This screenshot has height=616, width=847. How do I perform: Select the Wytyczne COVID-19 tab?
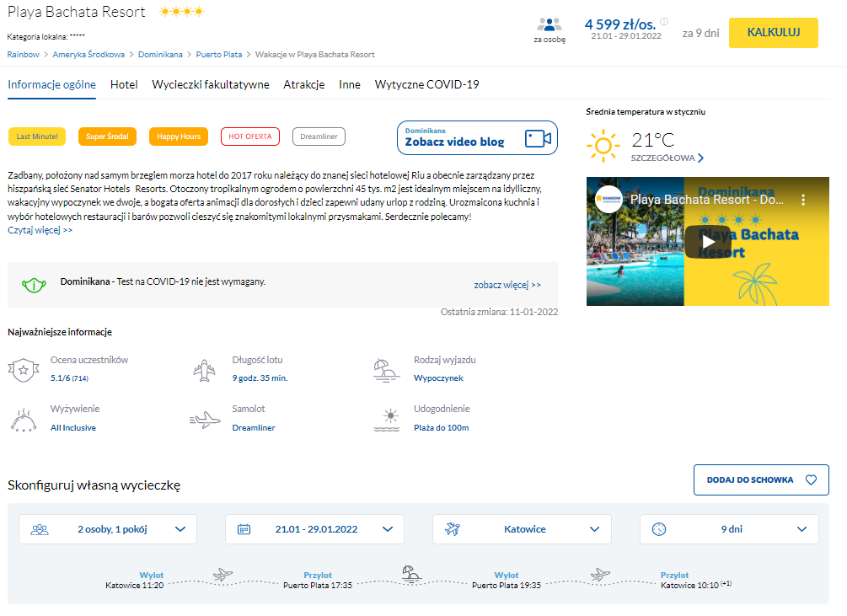pos(426,84)
